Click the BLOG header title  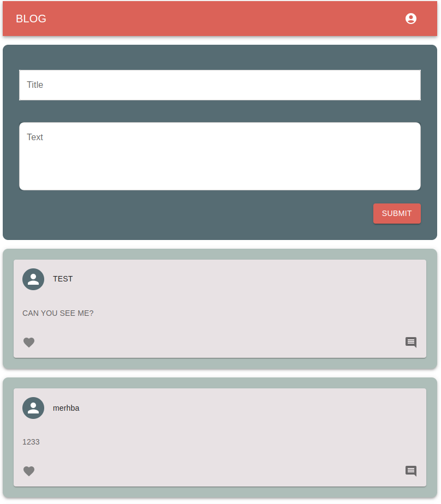pyautogui.click(x=31, y=19)
